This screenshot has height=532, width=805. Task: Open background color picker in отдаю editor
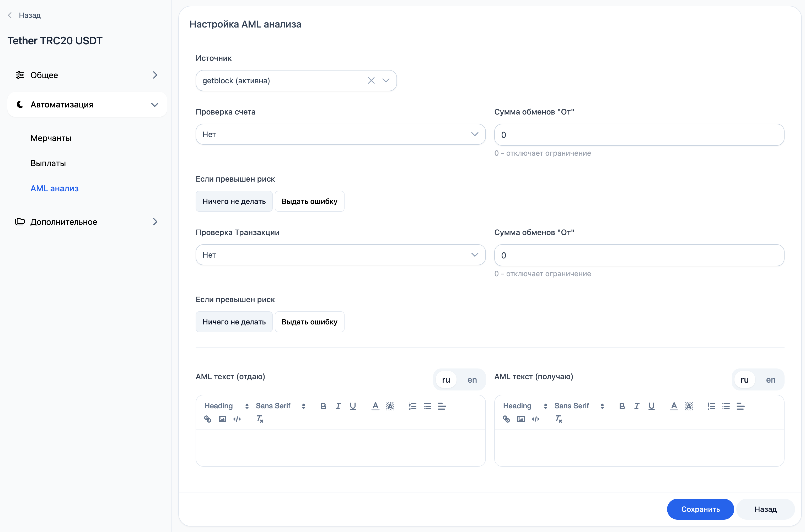point(390,406)
